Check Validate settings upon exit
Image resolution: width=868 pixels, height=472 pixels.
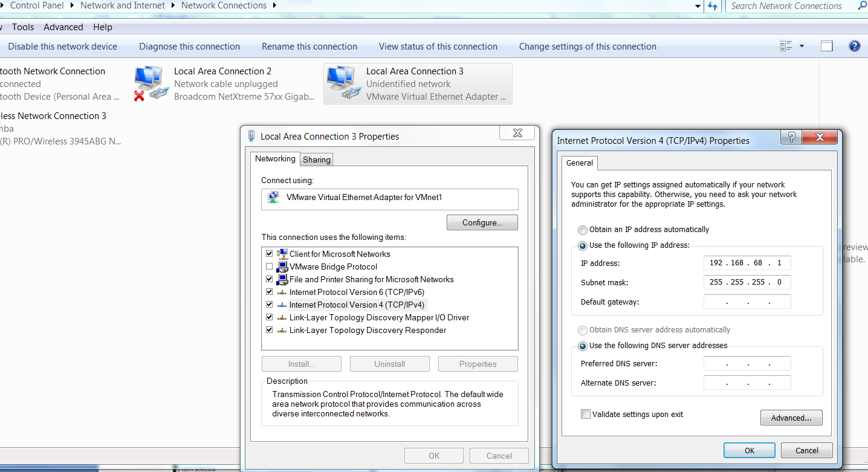tap(585, 415)
